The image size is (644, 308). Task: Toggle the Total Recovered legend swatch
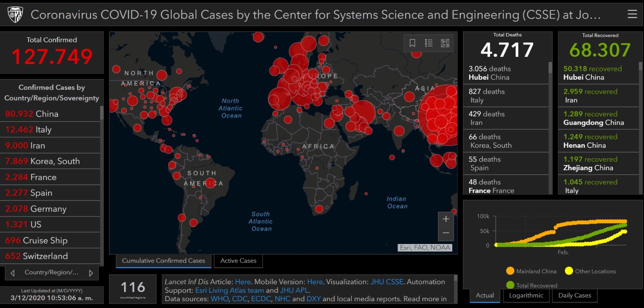coord(510,285)
